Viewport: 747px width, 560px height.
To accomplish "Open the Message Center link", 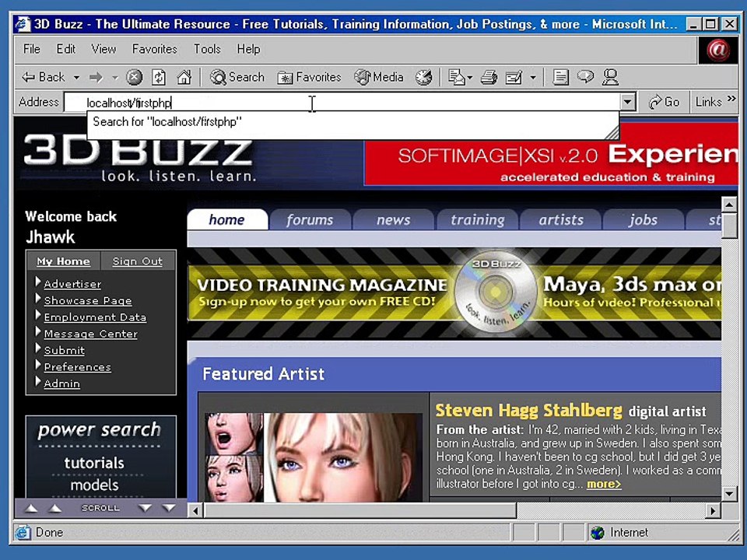I will 90,334.
